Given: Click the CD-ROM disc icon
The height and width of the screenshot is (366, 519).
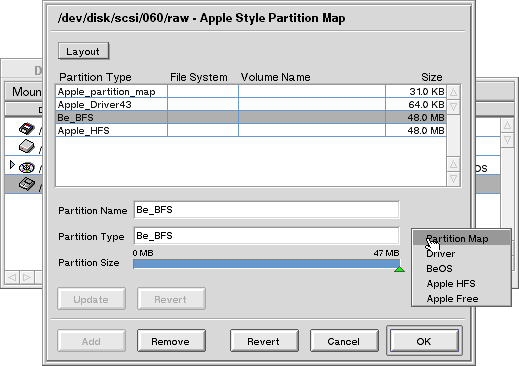Looking at the screenshot, I should pyautogui.click(x=27, y=167).
